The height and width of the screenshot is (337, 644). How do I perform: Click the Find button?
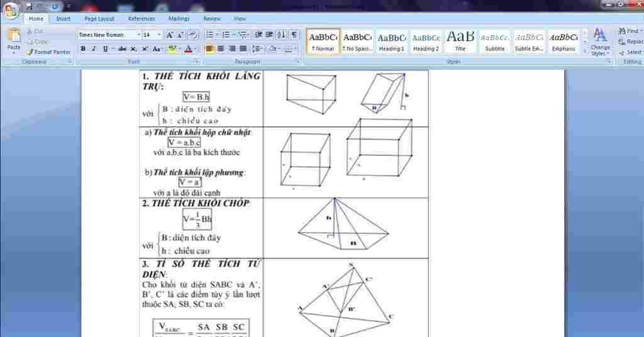click(x=629, y=31)
